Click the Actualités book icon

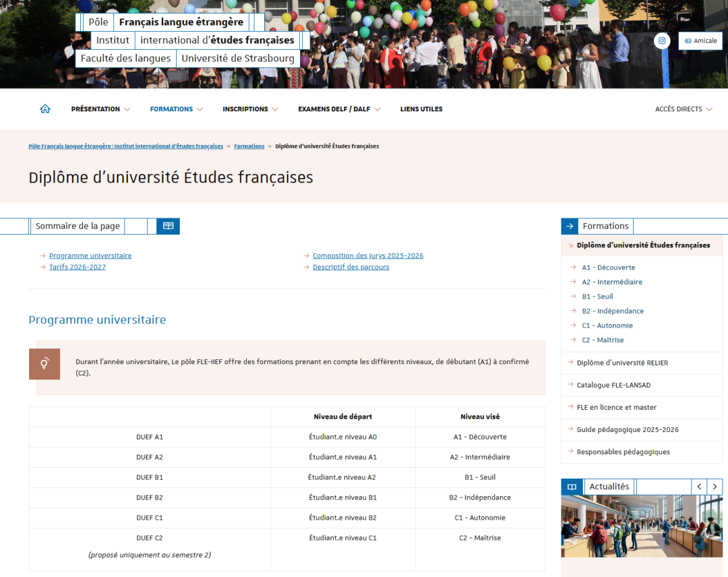[572, 487]
